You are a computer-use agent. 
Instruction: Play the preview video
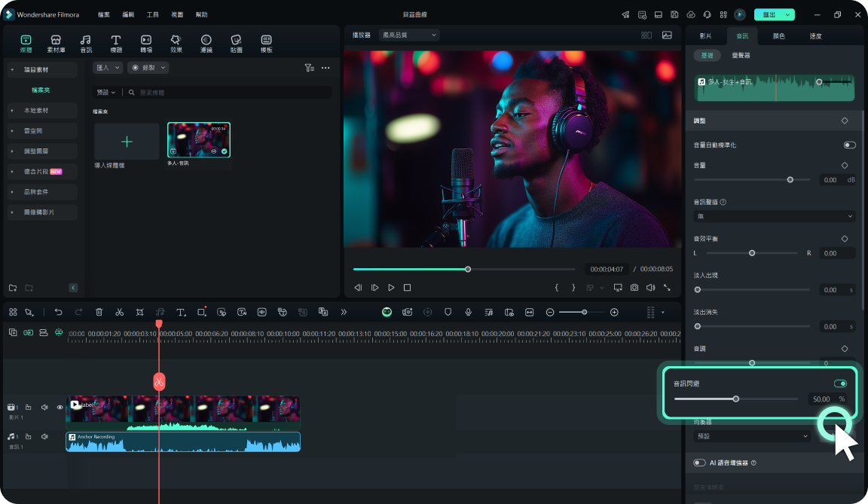coord(391,288)
